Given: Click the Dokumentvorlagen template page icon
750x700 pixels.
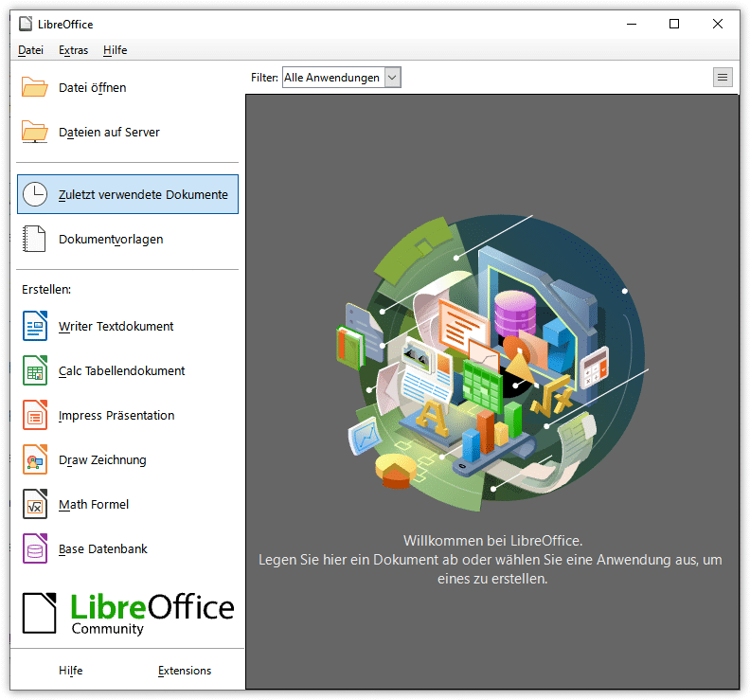Looking at the screenshot, I should [x=34, y=239].
